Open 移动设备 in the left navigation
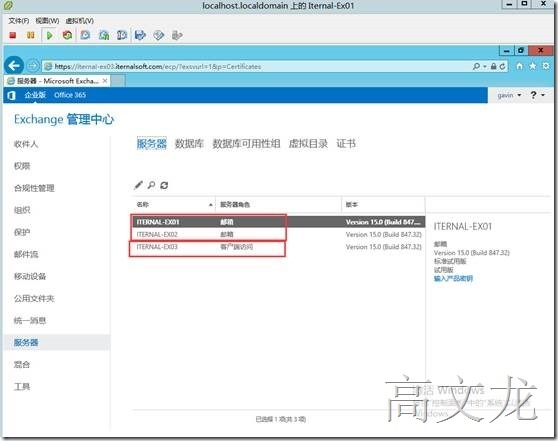Image resolution: width=558 pixels, height=441 pixels. point(30,277)
